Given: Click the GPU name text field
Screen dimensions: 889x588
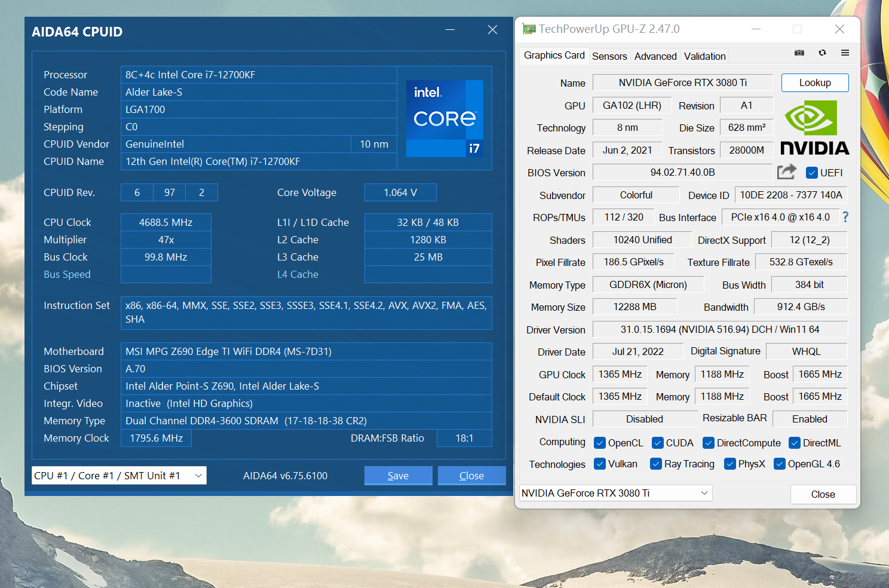Looking at the screenshot, I should coord(682,82).
